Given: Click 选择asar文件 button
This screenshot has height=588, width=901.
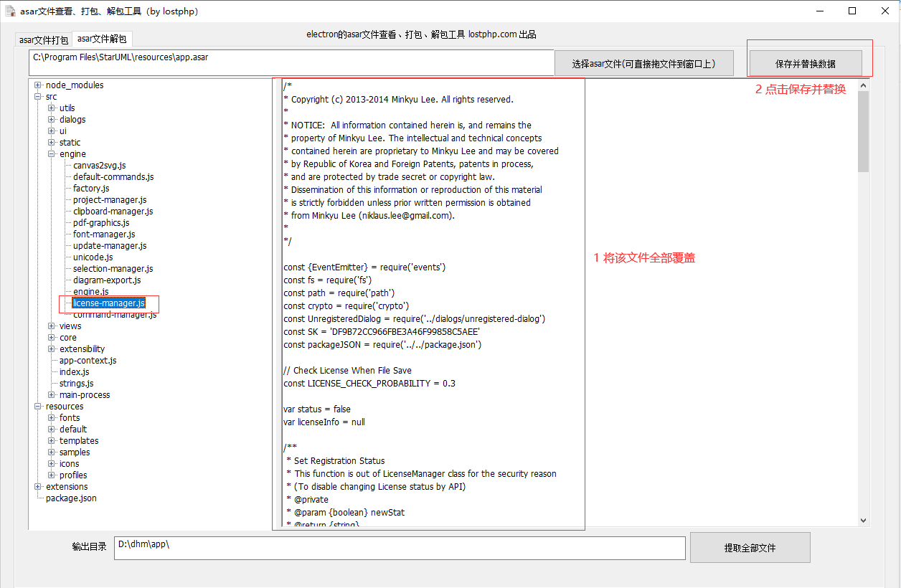Looking at the screenshot, I should point(643,63).
